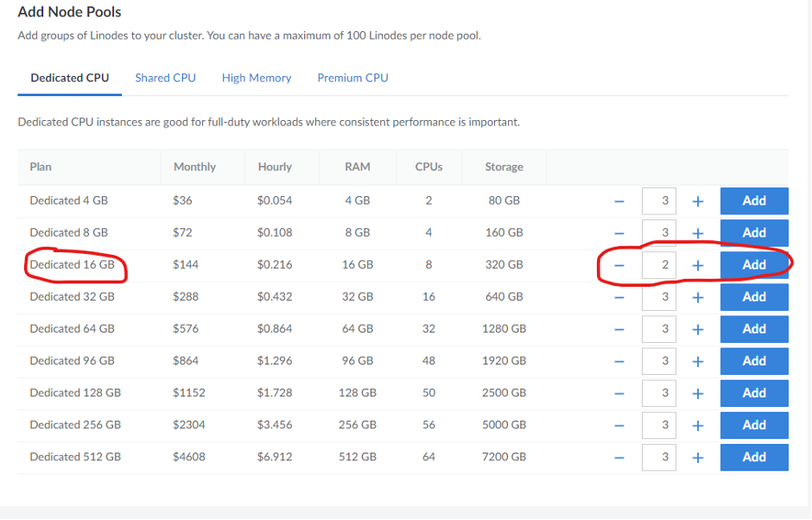Increase node count for Dedicated 96 GB
The height and width of the screenshot is (520, 812).
click(x=698, y=362)
